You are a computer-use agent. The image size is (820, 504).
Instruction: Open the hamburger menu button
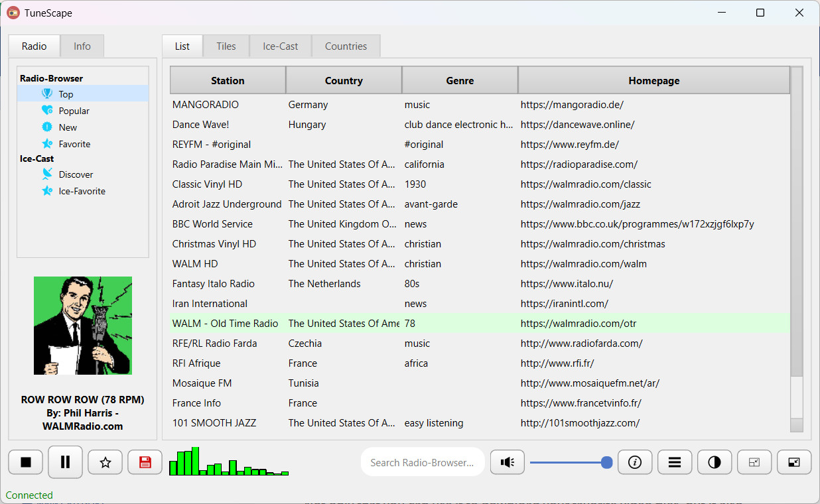(x=675, y=462)
